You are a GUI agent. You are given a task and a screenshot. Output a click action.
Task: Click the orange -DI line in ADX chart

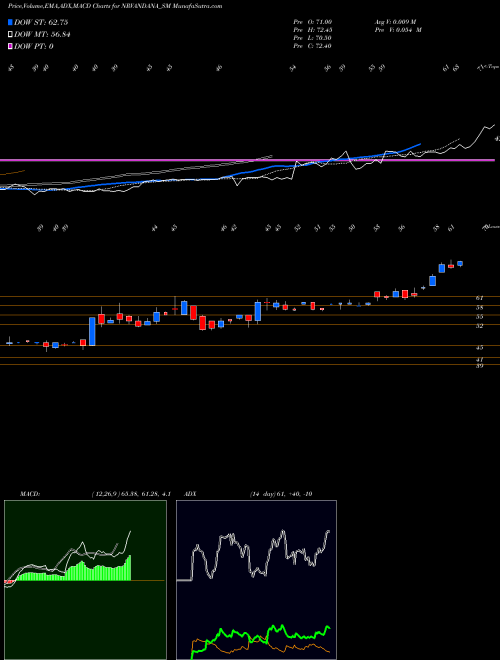[x=261, y=647]
